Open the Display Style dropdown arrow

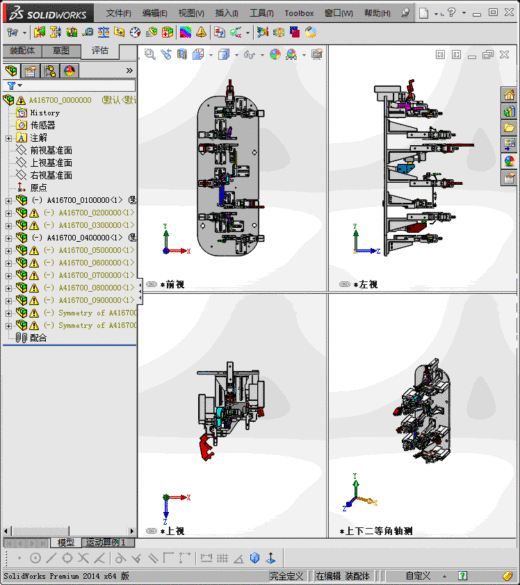click(236, 55)
